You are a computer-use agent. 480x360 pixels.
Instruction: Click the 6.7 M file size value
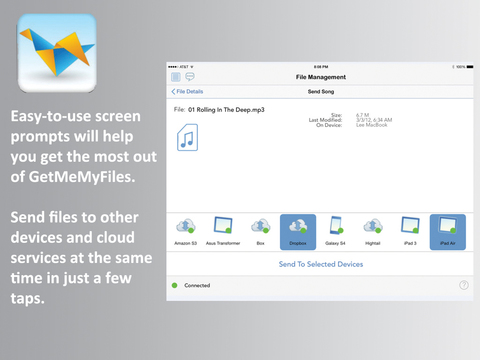pos(362,115)
